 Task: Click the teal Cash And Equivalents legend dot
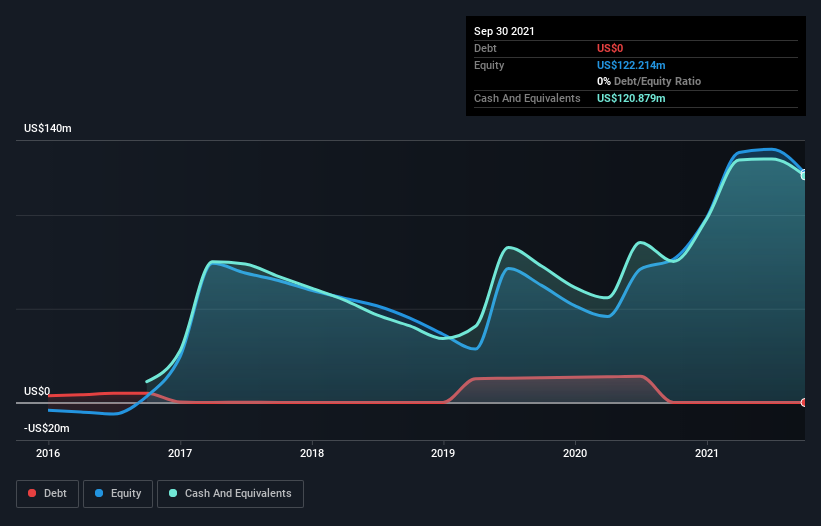[173, 493]
